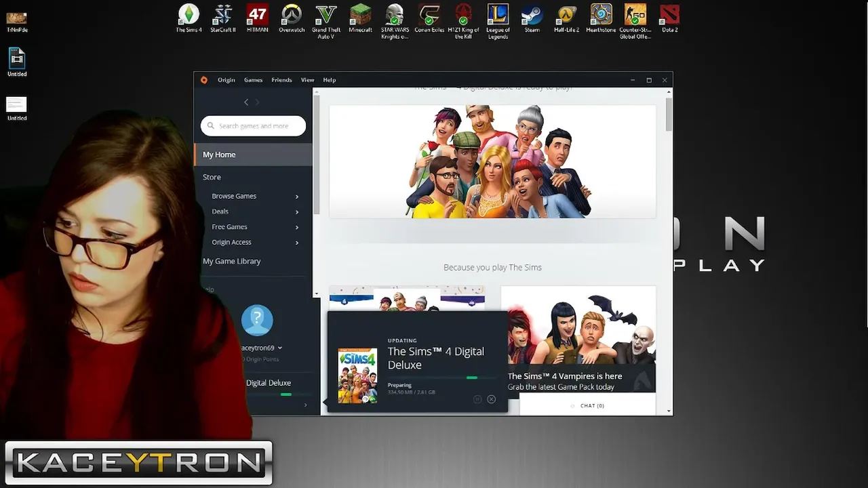868x488 pixels.
Task: Expand the Free Games submenu
Action: click(x=297, y=228)
